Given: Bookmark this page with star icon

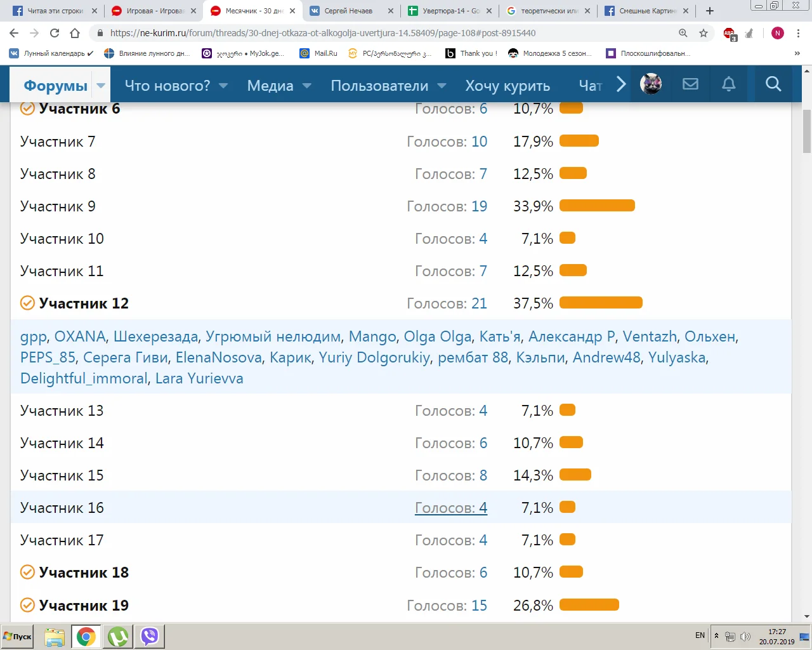Looking at the screenshot, I should pyautogui.click(x=703, y=33).
